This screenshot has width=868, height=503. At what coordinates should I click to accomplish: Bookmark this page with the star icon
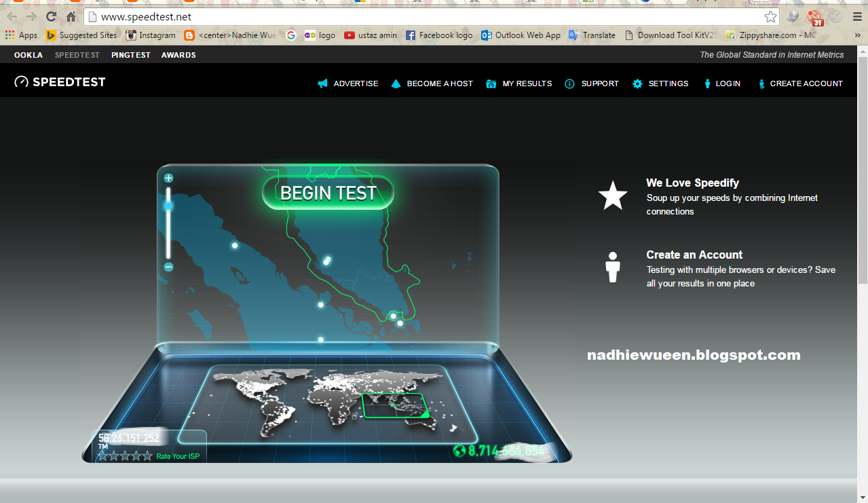(770, 16)
